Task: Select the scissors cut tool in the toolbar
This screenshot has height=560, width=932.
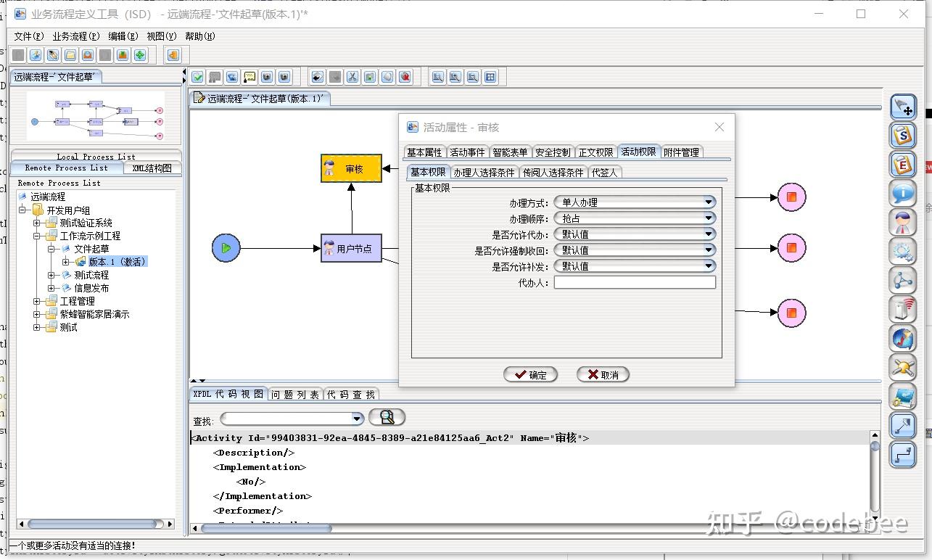Action: point(352,77)
